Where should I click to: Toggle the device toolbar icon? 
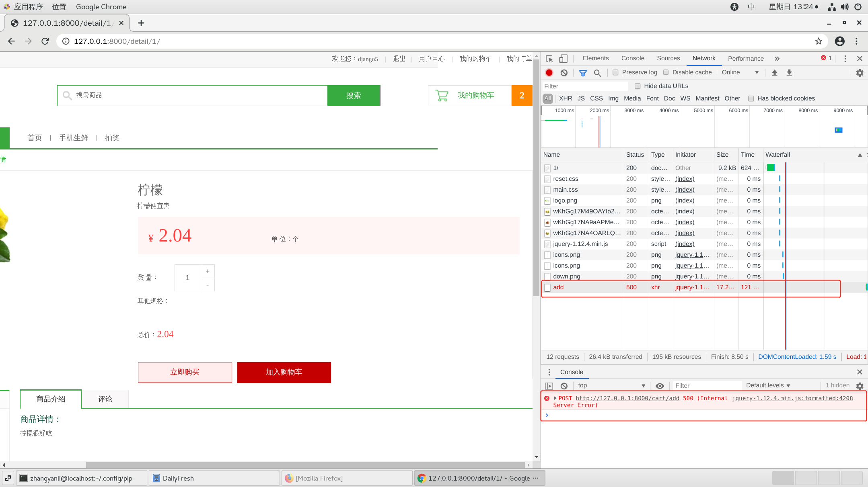coord(564,59)
